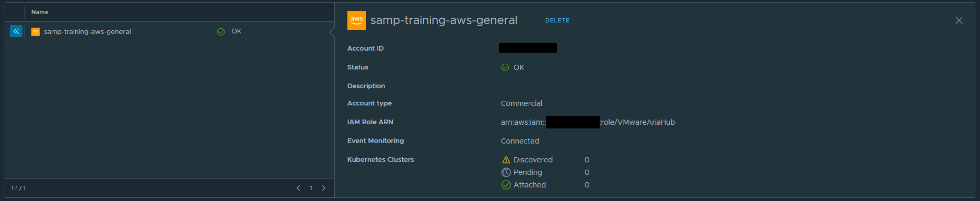Close the account details panel
Screen dimensions: 980x201
959,20
